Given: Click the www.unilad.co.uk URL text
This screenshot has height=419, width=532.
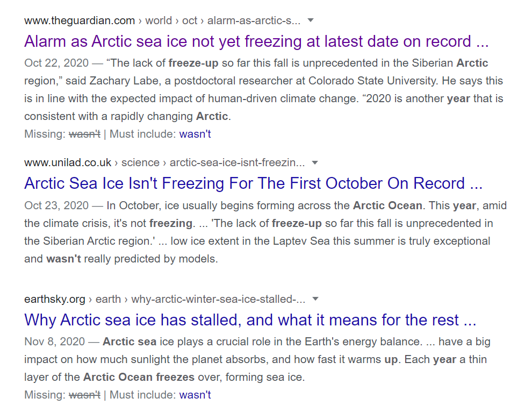Looking at the screenshot, I should pos(68,162).
